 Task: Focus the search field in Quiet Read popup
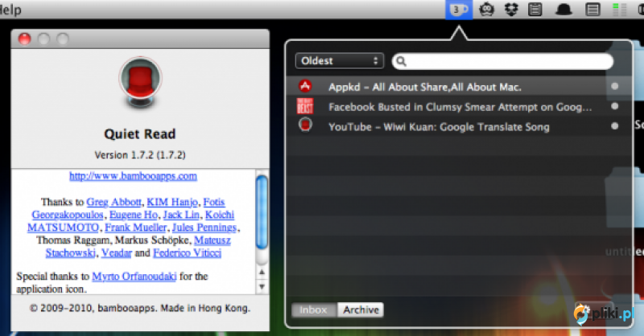click(x=502, y=61)
